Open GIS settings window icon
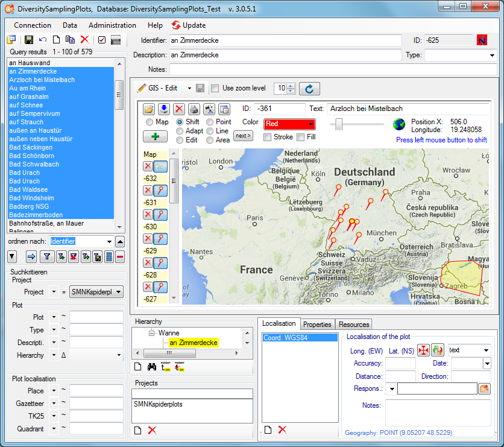Image resolution: width=504 pixels, height=447 pixels. 224,109
